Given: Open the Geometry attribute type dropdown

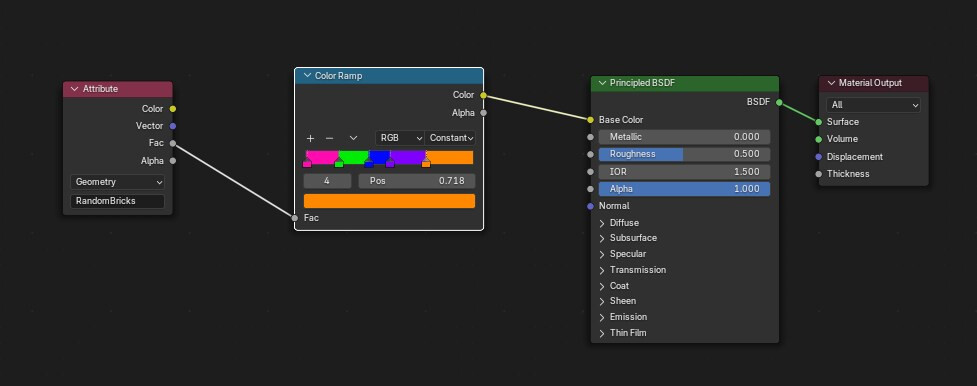Looking at the screenshot, I should (117, 182).
